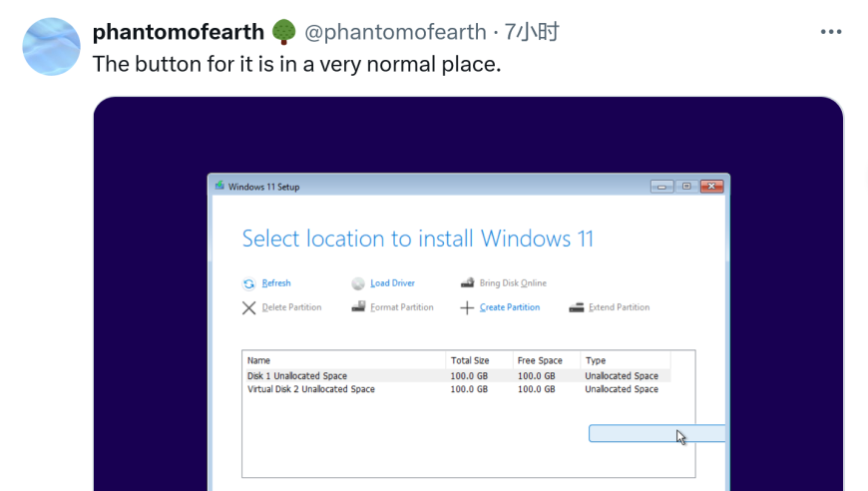Open the phantomofearth profile avatar
This screenshot has width=868, height=491.
(51, 47)
